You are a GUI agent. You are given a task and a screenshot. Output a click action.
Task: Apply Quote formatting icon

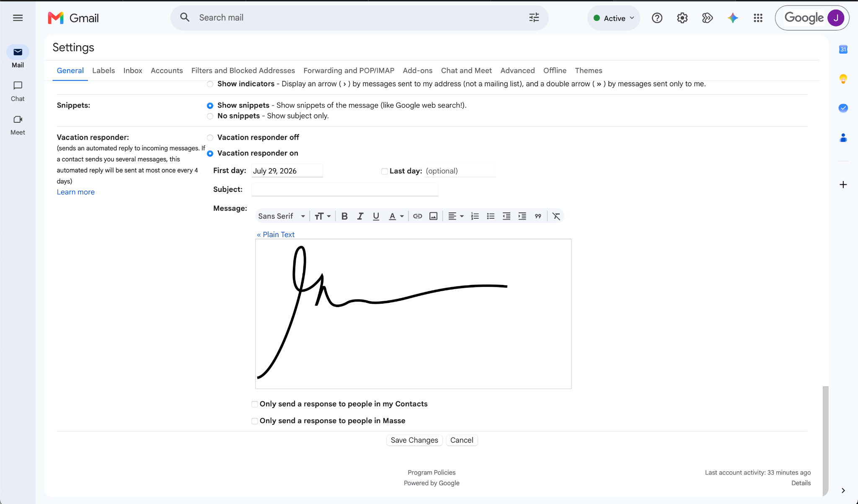pyautogui.click(x=538, y=216)
